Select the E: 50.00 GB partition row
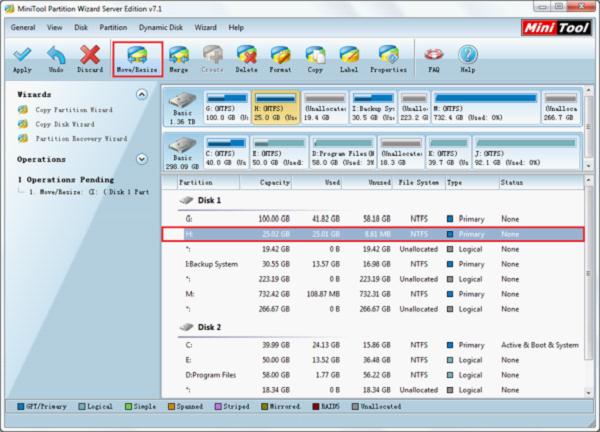Viewport: 600px width, 432px height. coord(373,360)
